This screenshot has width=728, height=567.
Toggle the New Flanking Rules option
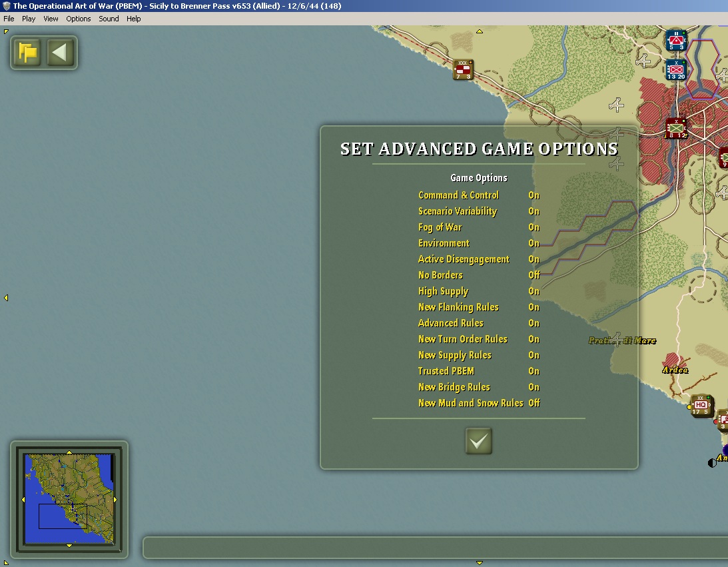pyautogui.click(x=479, y=307)
